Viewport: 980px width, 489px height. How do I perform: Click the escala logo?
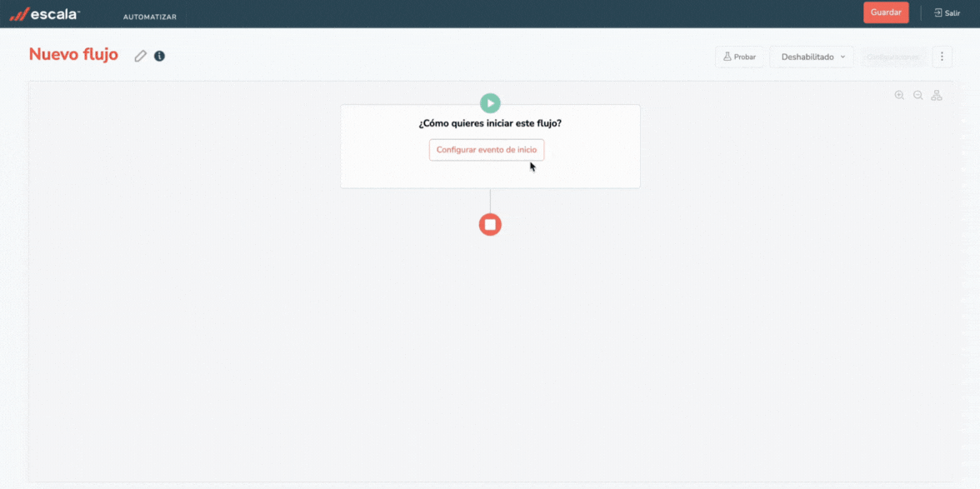coord(45,13)
